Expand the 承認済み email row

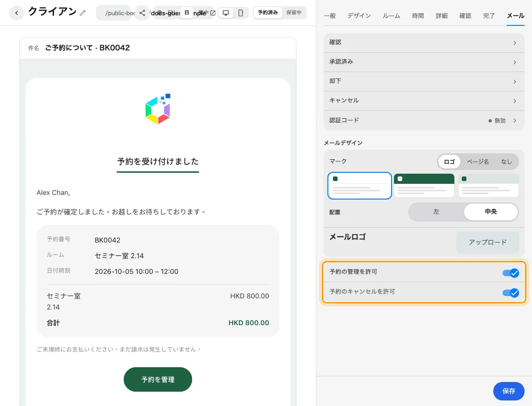[424, 62]
